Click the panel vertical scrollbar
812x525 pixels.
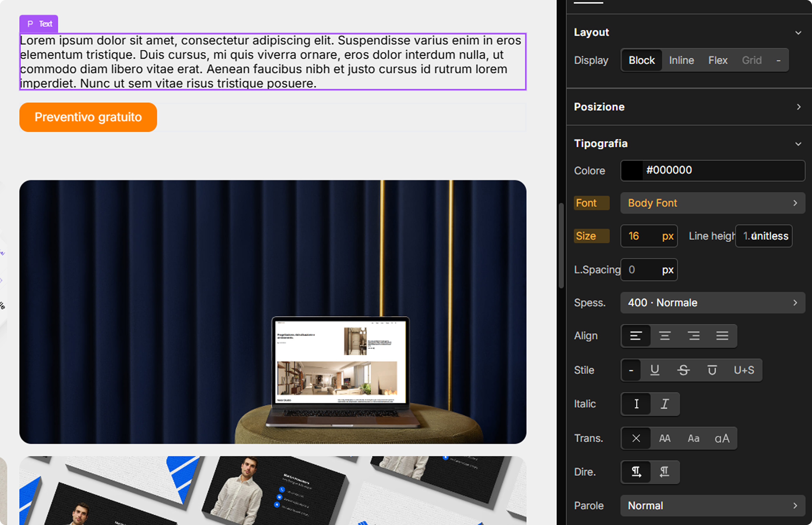[x=561, y=246]
